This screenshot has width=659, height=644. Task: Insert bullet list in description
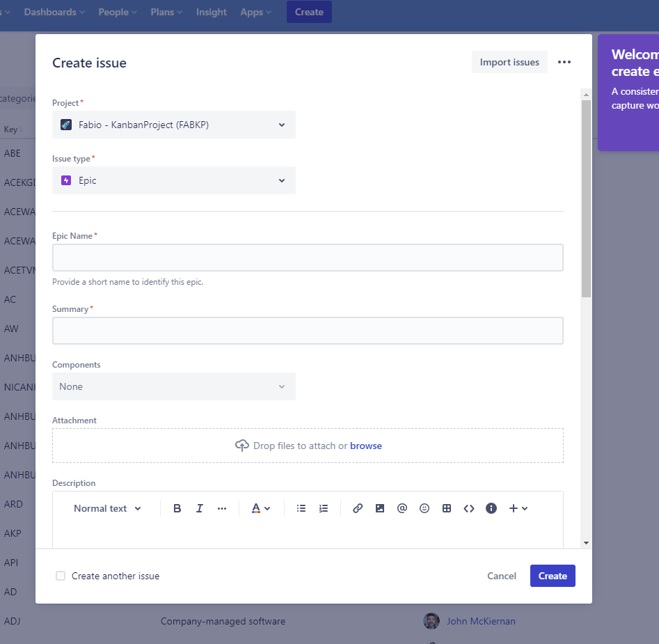pyautogui.click(x=301, y=508)
